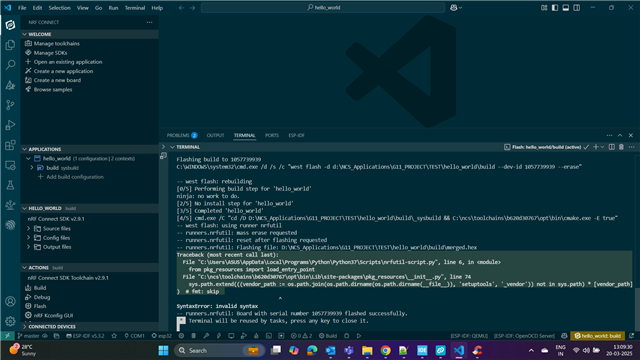Image resolution: width=640 pixels, height=360 pixels.
Task: Open nRF Kconfig GUI action
Action: pos(53,316)
